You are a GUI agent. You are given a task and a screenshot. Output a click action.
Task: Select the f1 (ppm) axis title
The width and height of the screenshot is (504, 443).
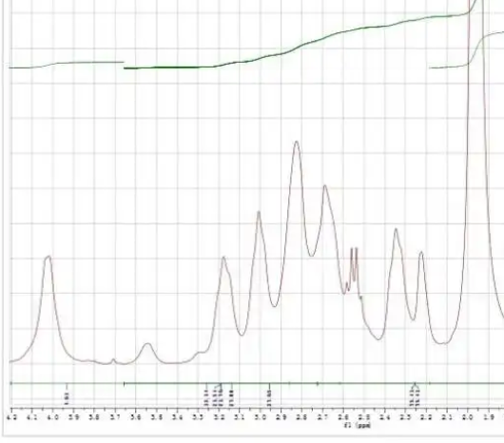tap(358, 425)
